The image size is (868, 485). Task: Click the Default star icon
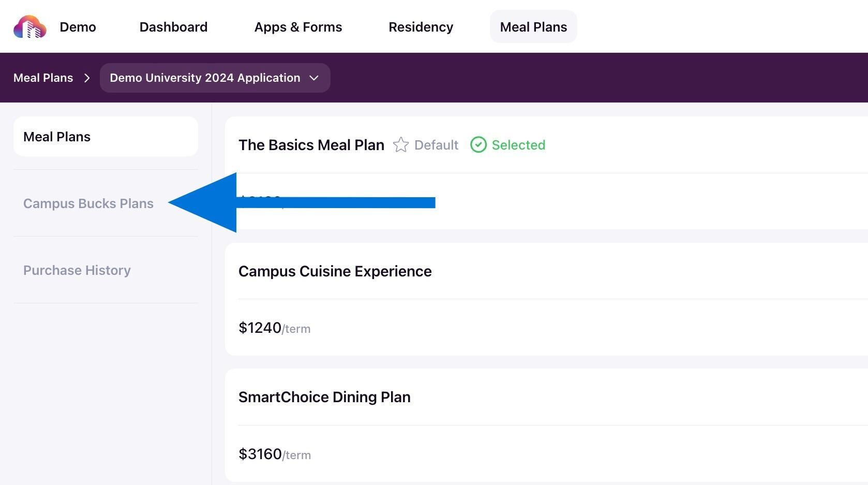click(401, 145)
